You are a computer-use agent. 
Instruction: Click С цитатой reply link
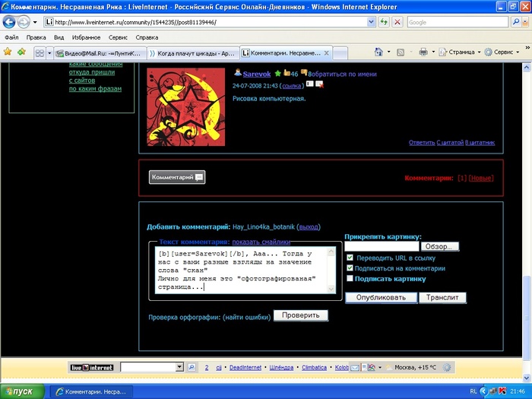tap(450, 143)
